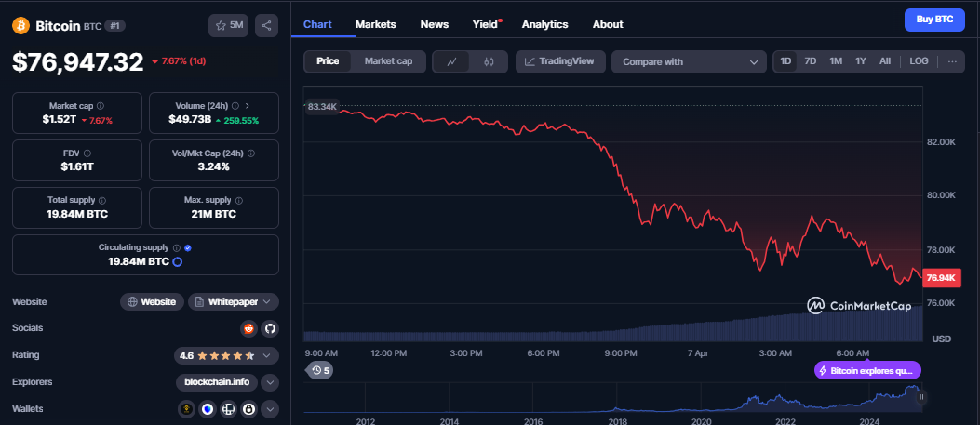Click the 3.24% Vol/Mkt Cap value
This screenshot has height=425, width=980.
coord(214,166)
